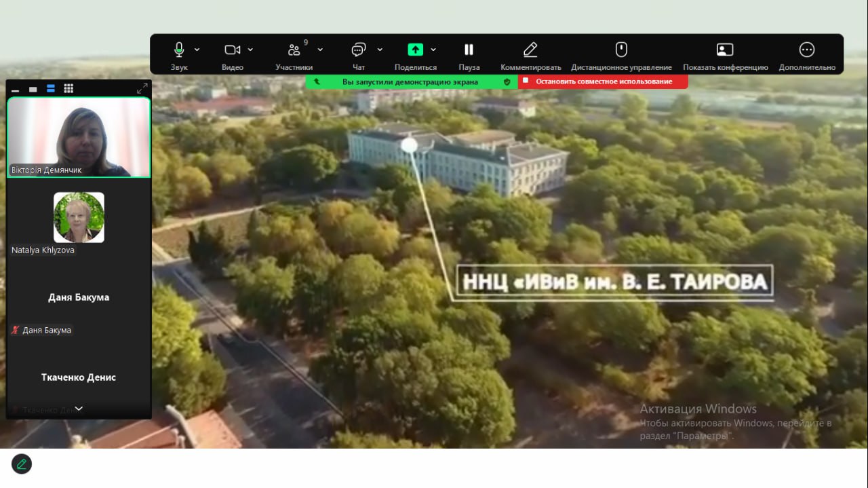The image size is (868, 488).
Task: Open video options arrow next to Видео
Action: click(250, 50)
